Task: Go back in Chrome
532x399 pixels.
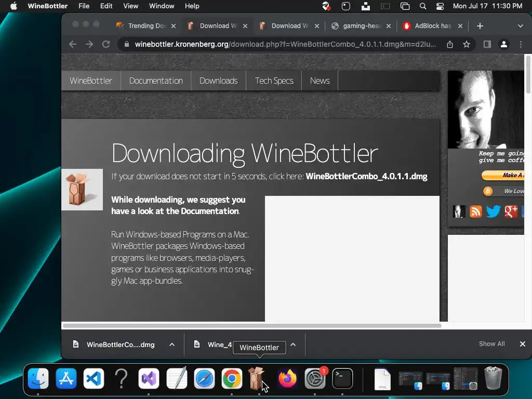Action: (x=73, y=44)
